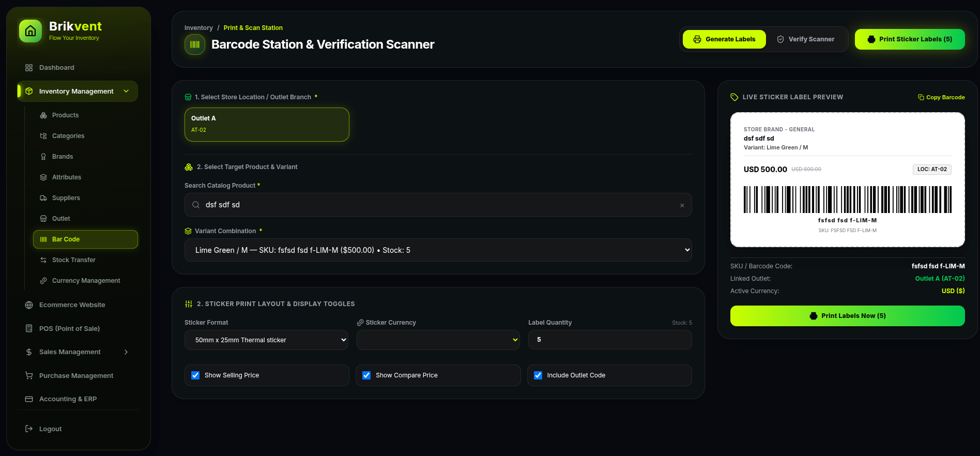Switch to the Generate Labels tab
The height and width of the screenshot is (456, 980).
click(724, 39)
